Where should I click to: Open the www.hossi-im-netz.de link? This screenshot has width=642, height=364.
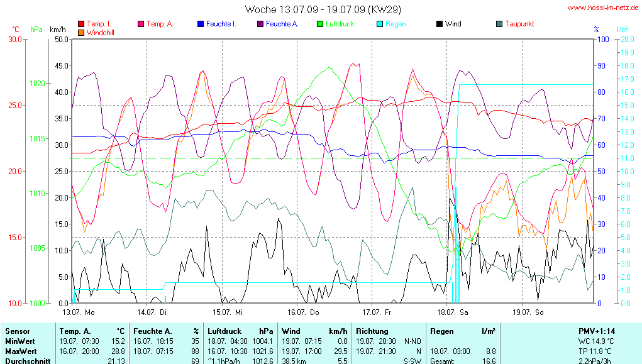coord(603,8)
